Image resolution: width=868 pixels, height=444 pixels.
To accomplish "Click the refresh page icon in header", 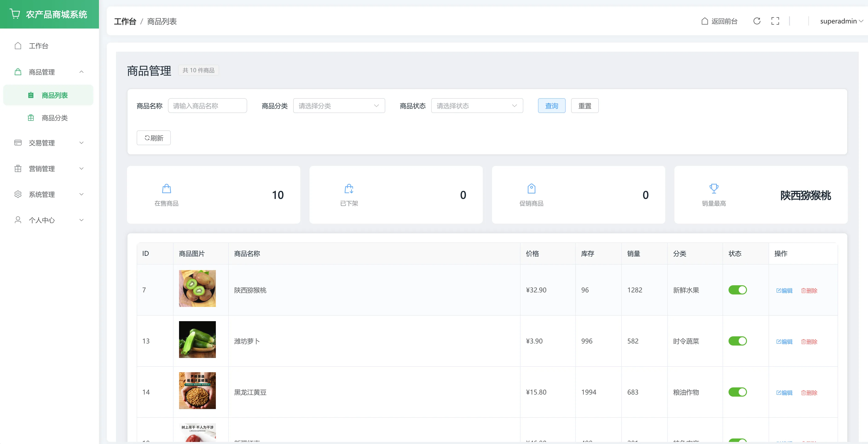I will (756, 21).
